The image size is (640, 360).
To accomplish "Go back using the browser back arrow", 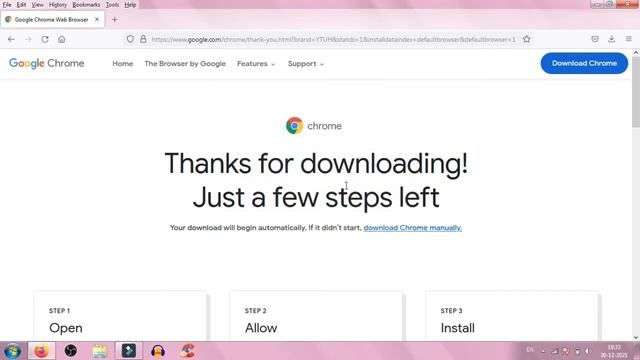I will pos(11,40).
